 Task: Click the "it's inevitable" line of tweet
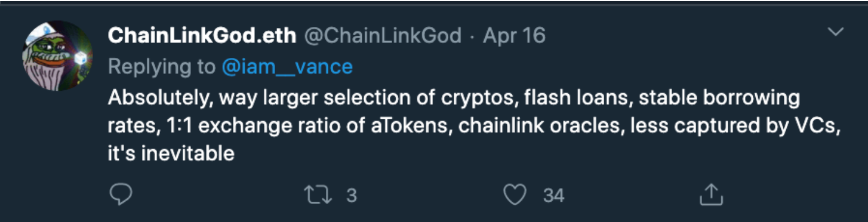click(171, 153)
